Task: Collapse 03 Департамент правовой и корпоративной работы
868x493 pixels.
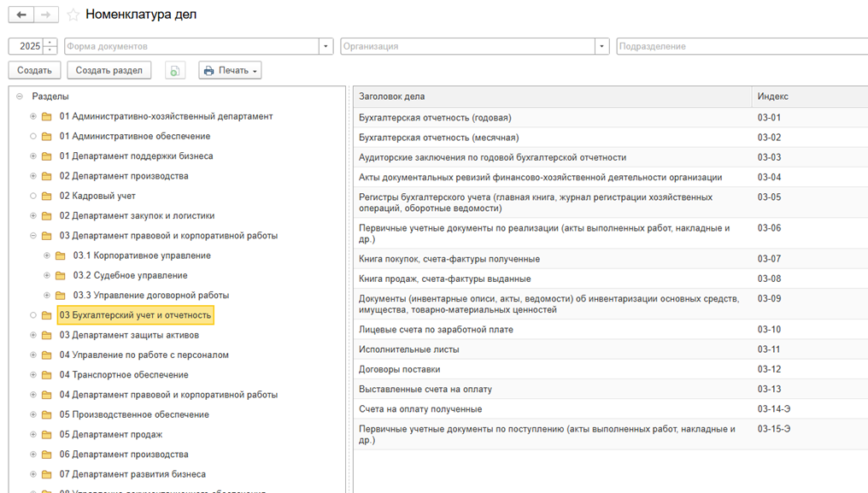Action: [x=33, y=236]
